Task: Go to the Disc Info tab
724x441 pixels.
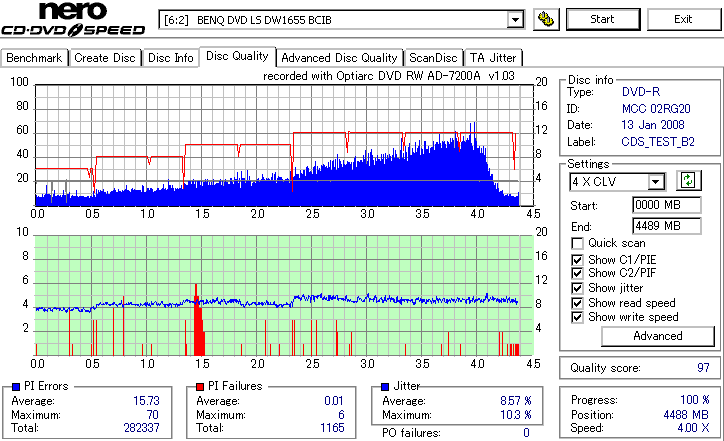Action: [x=170, y=58]
